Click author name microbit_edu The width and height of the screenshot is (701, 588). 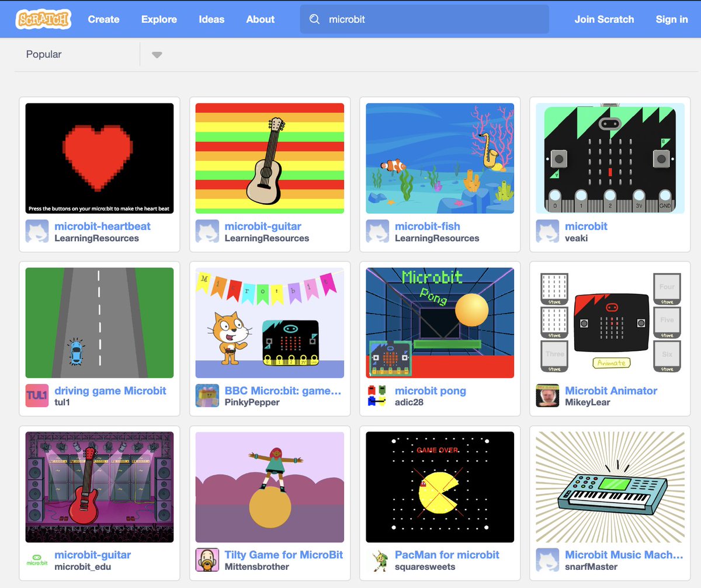82,567
